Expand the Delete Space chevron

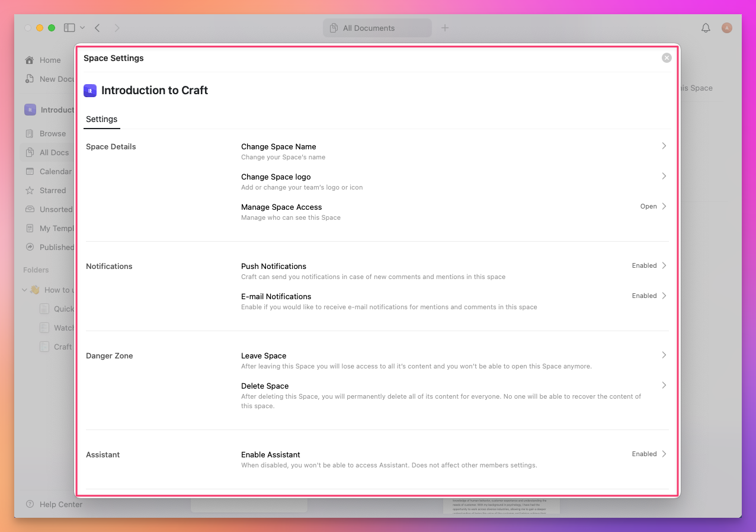coord(664,385)
